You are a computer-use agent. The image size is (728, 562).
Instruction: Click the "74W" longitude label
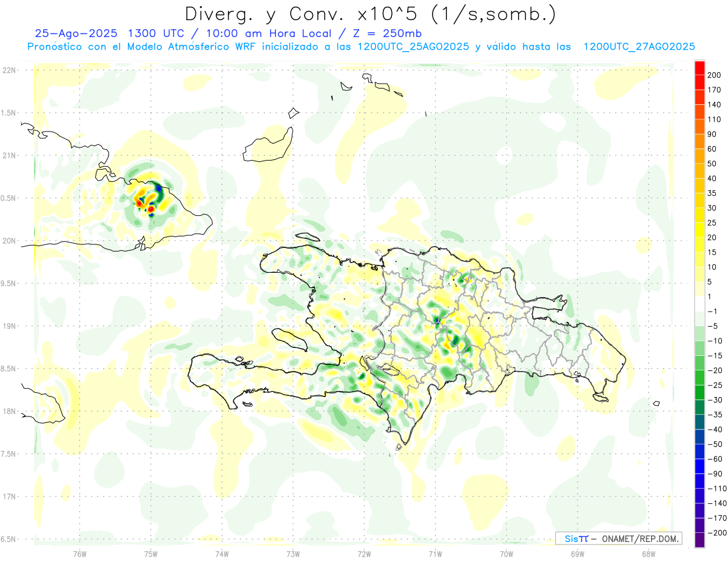coord(222,554)
